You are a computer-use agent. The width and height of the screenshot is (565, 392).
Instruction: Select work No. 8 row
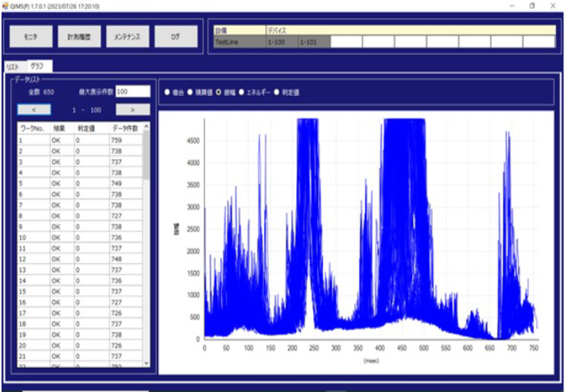81,216
